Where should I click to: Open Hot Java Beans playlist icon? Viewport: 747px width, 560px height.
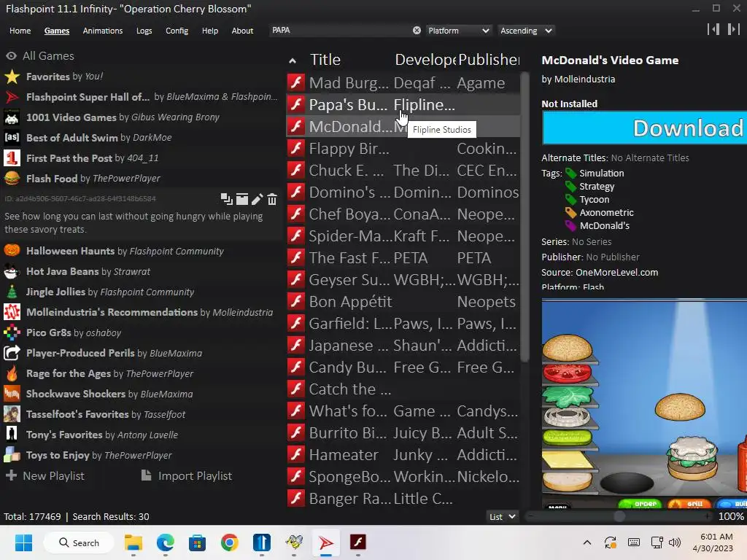click(x=12, y=271)
